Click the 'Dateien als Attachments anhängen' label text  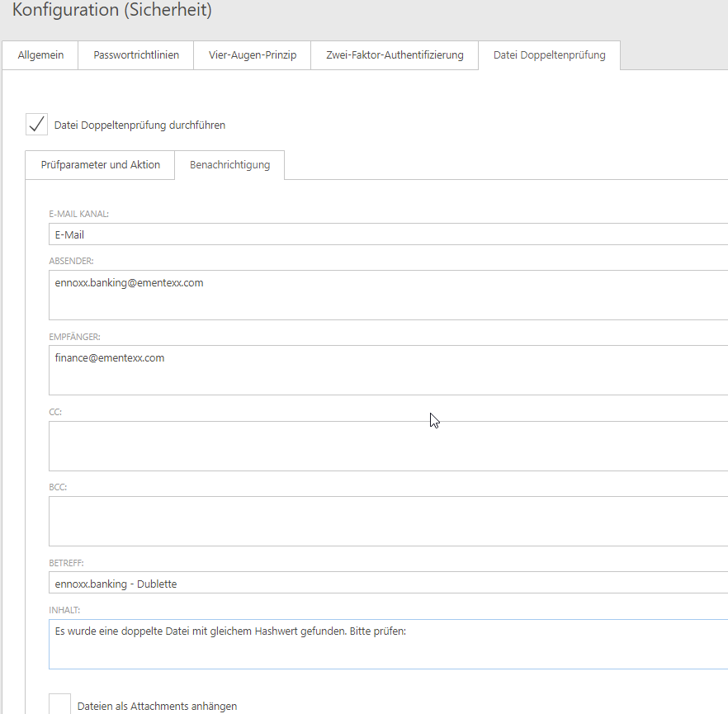click(157, 707)
